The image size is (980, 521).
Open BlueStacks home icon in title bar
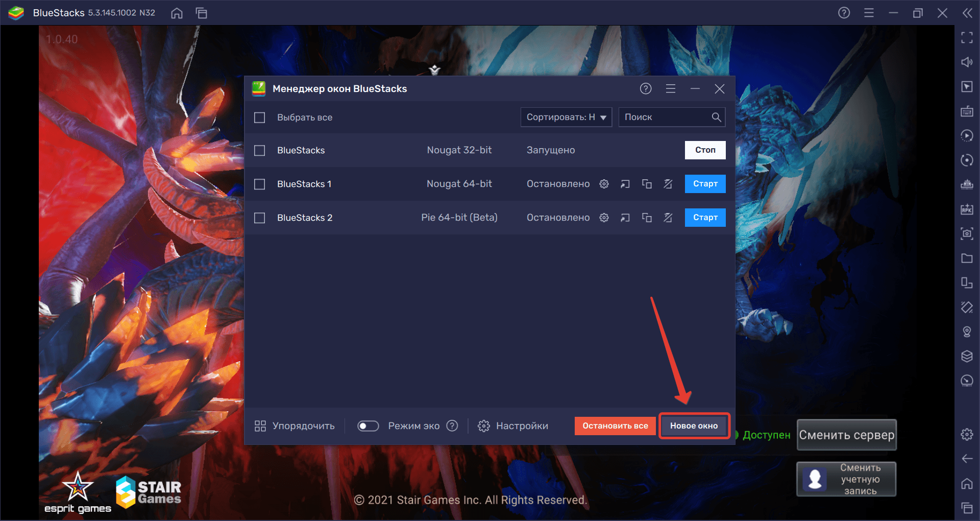point(177,13)
